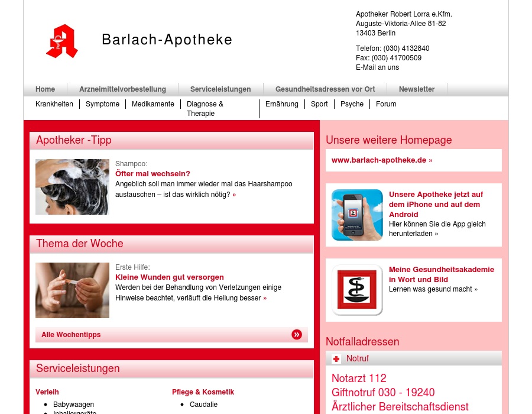Visit the www.barlach-apotheke.de link
The width and height of the screenshot is (532, 414).
click(x=381, y=160)
